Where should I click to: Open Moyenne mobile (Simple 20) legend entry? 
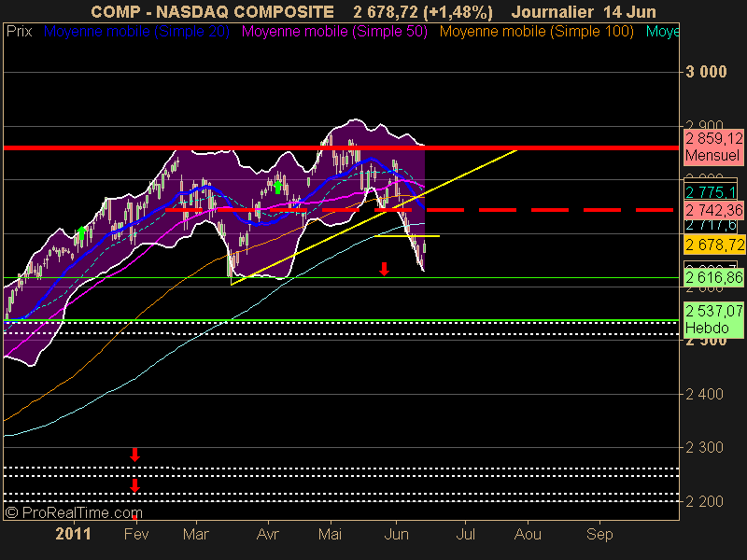coord(136,32)
